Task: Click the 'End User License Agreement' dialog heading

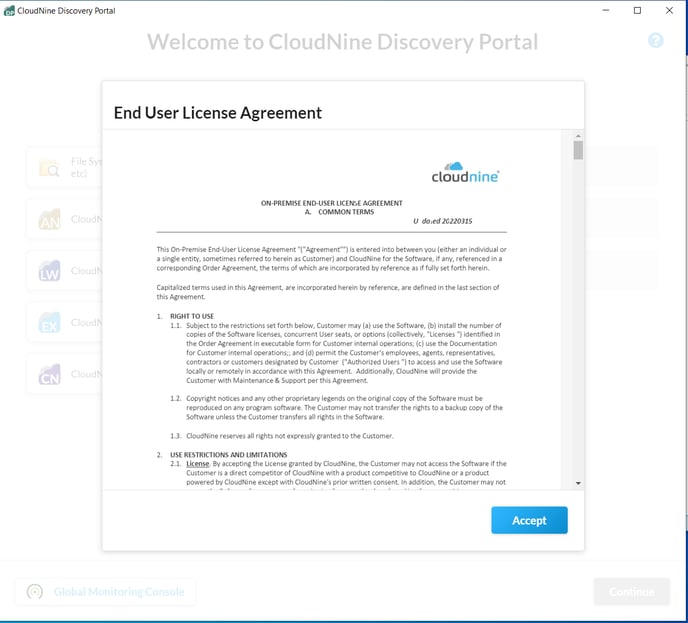Action: pyautogui.click(x=218, y=113)
